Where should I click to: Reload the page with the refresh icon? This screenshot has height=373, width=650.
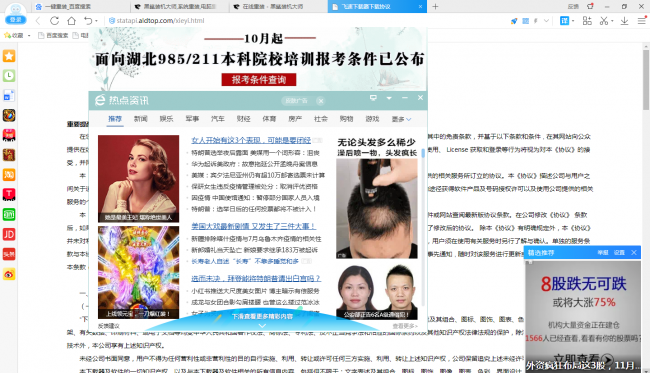click(x=54, y=21)
